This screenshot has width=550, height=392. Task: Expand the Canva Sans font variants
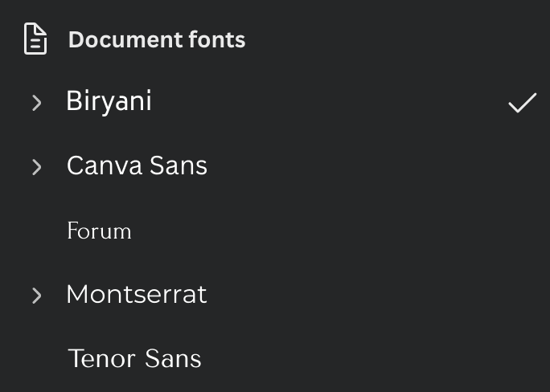(x=36, y=167)
